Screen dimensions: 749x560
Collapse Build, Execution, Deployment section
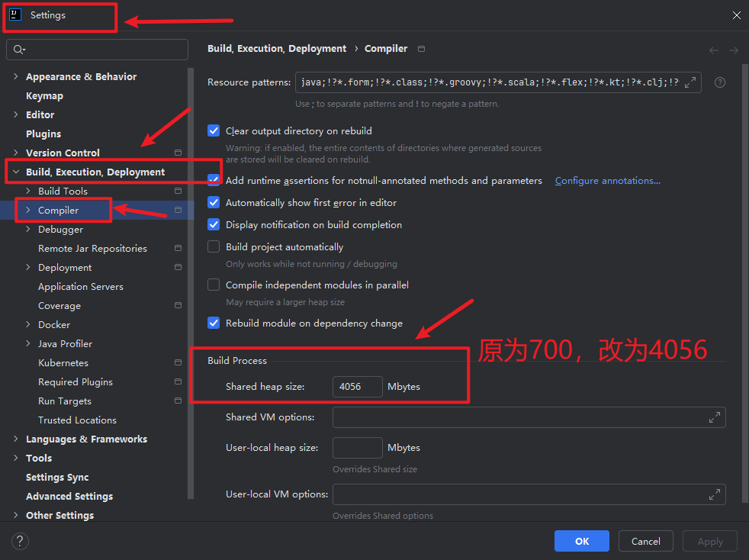tap(16, 172)
